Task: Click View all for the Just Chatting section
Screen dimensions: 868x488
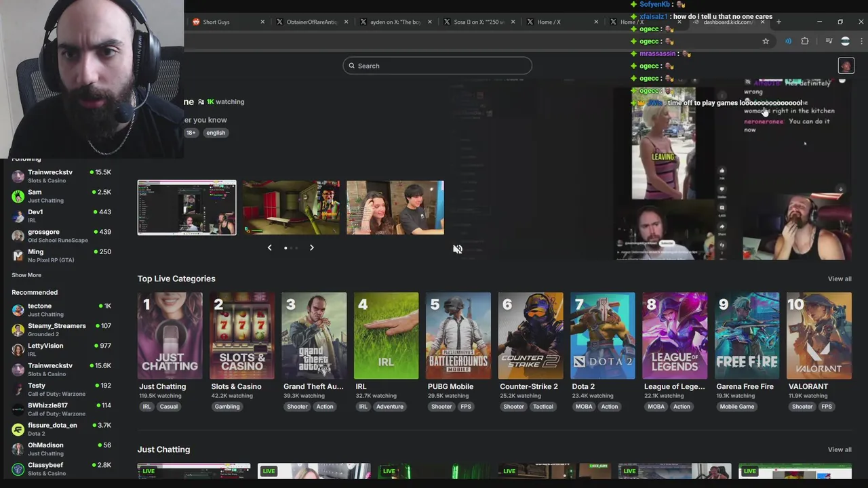Action: point(840,450)
